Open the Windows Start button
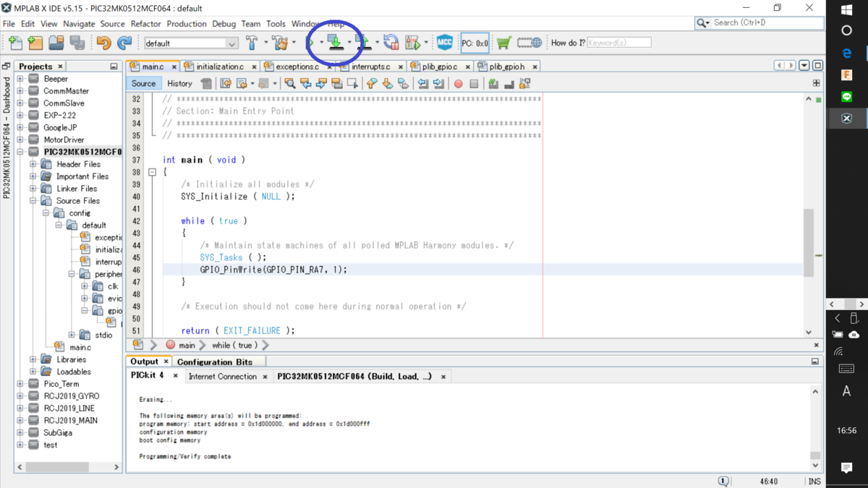 pos(847,10)
